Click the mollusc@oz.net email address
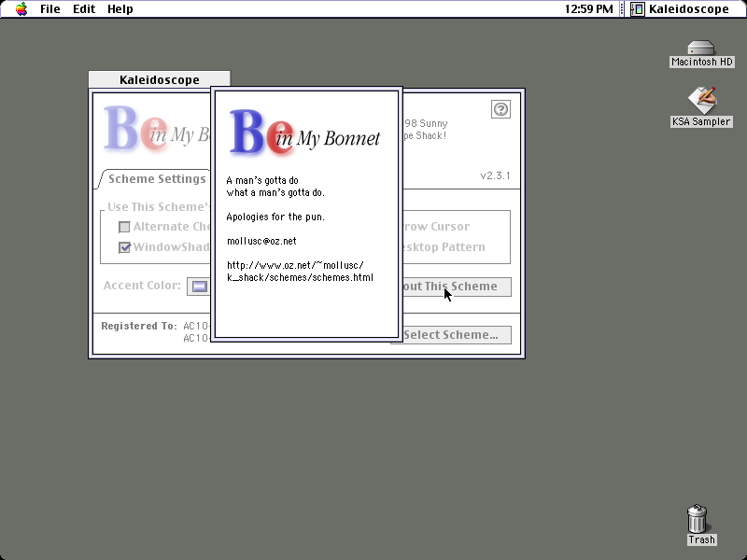Viewport: 747px width, 560px height. (x=261, y=241)
